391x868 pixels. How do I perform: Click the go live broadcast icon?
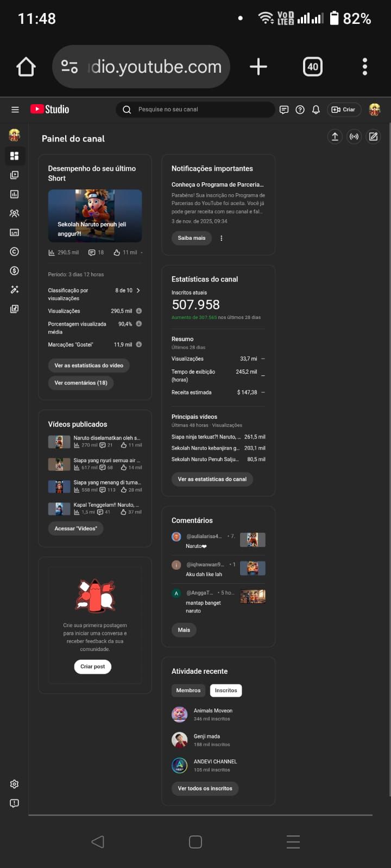click(354, 137)
